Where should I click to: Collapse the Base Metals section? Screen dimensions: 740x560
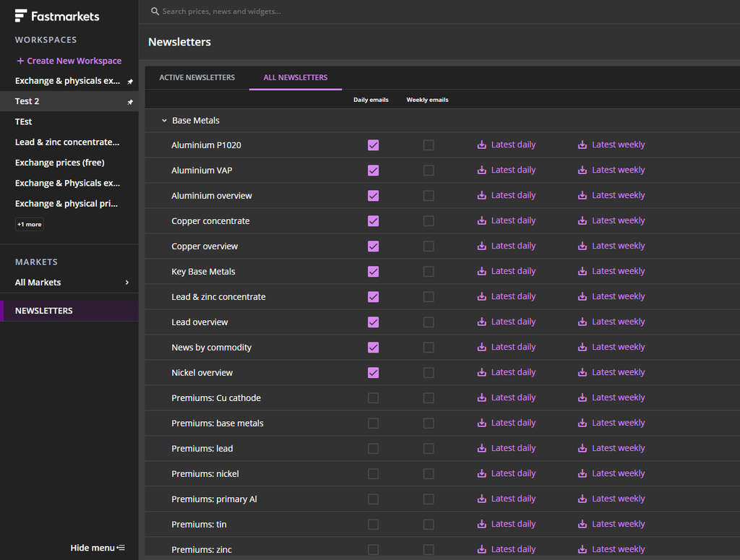tap(165, 121)
